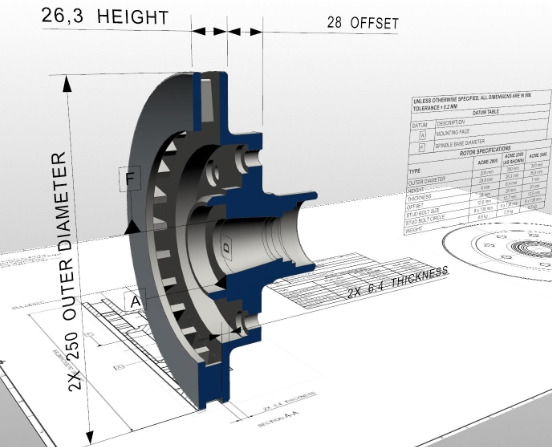Click the 'DATUM TABLE' heading
The height and width of the screenshot is (447, 552).
click(486, 112)
